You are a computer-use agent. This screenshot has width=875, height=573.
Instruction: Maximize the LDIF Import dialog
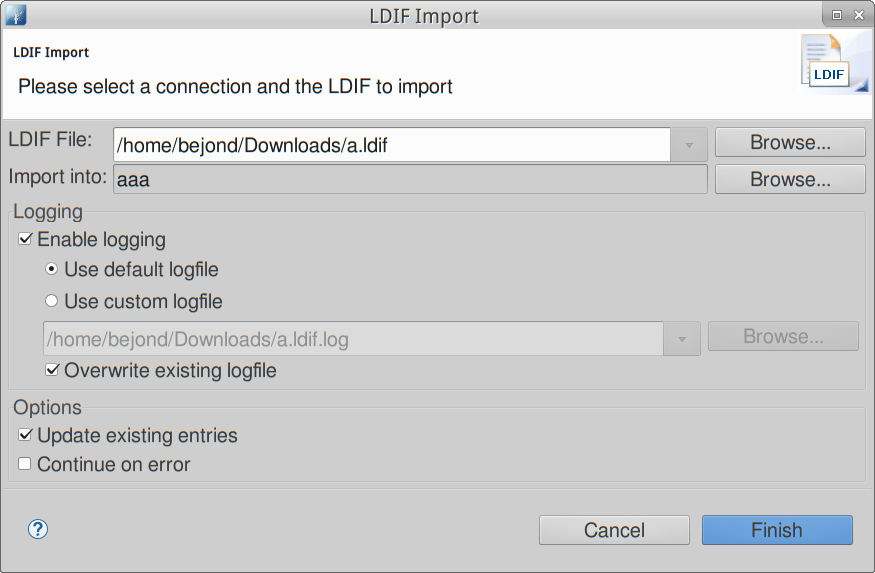click(x=836, y=15)
